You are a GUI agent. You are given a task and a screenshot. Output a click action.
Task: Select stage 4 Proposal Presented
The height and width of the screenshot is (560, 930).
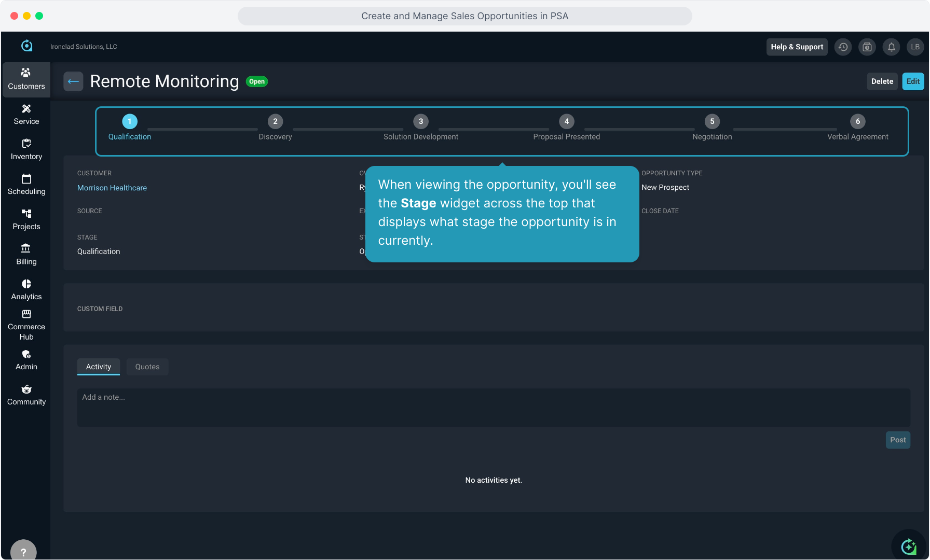tap(566, 121)
